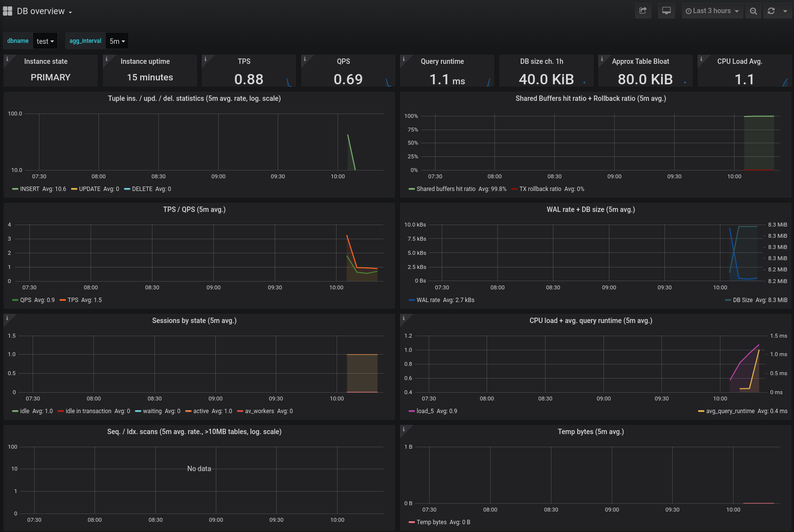Click the Temp bytes panel title
This screenshot has height=532, width=794.
pos(591,432)
